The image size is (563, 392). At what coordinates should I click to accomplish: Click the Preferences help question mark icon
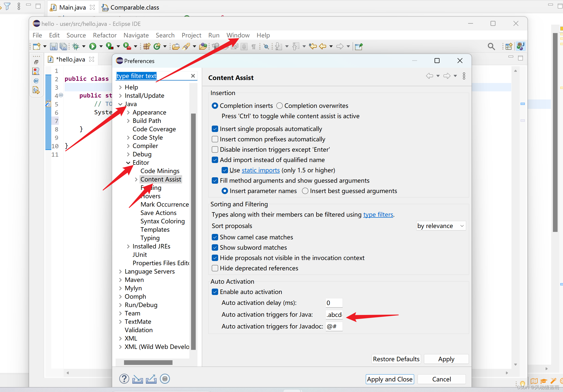pyautogui.click(x=124, y=379)
